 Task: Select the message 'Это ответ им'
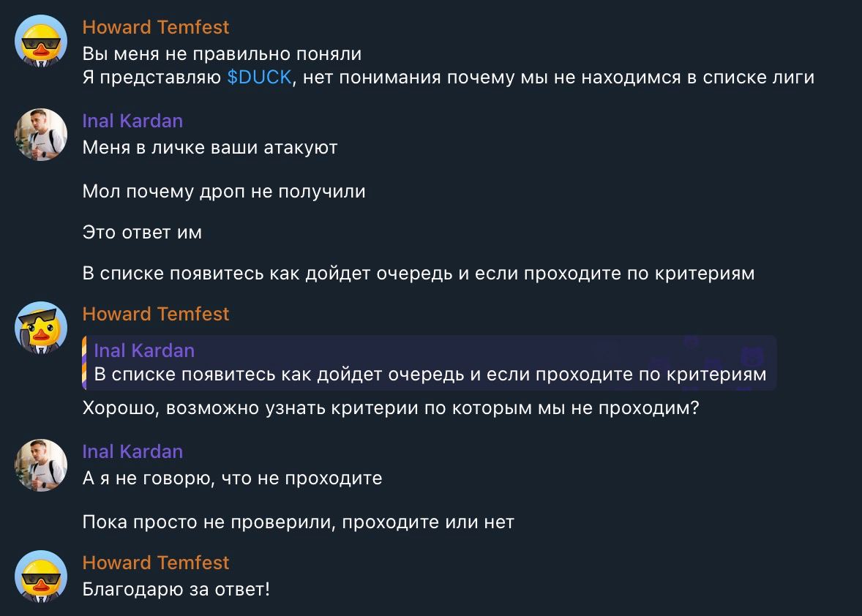(x=142, y=233)
